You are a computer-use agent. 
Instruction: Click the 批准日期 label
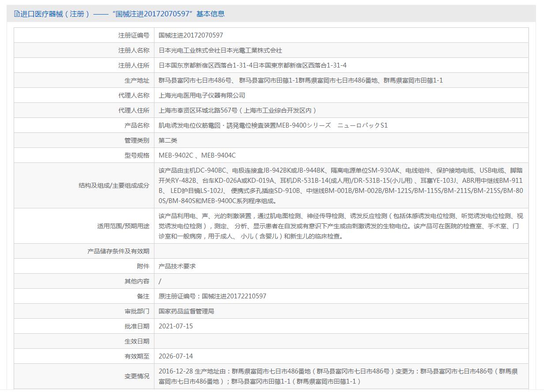coord(137,326)
